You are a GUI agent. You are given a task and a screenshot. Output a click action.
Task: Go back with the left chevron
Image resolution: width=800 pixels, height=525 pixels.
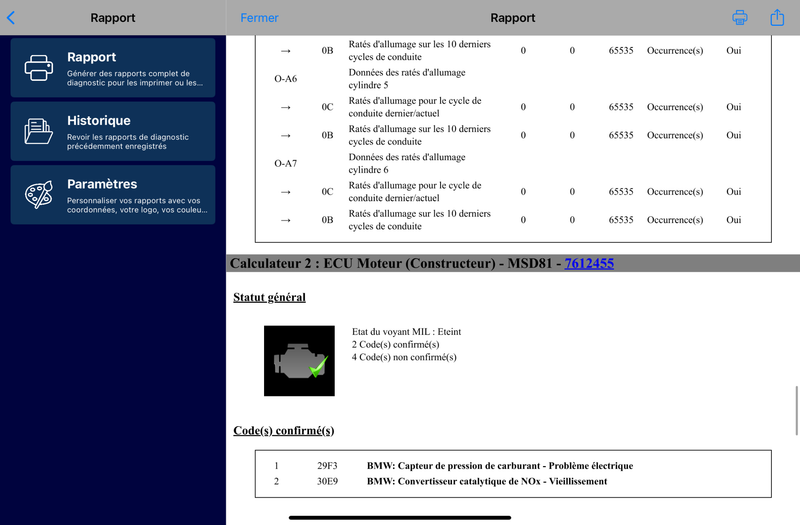point(11,18)
